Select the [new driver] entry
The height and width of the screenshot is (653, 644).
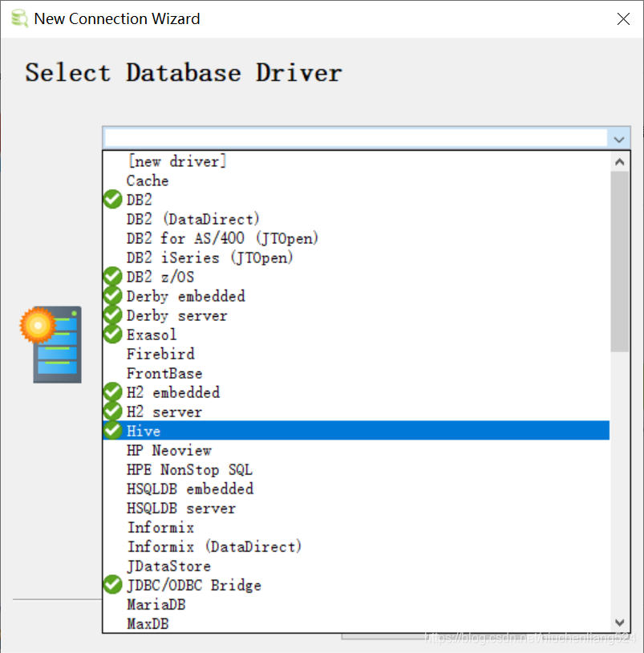click(176, 160)
